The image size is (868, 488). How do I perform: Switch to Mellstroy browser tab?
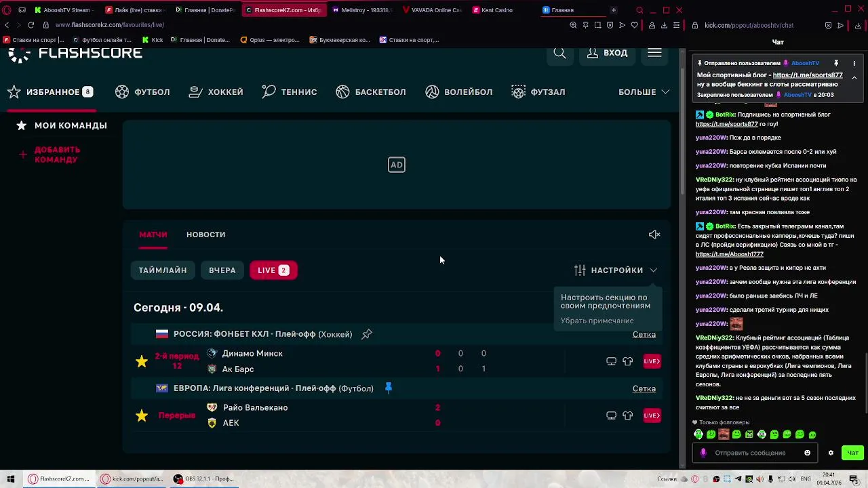click(361, 10)
